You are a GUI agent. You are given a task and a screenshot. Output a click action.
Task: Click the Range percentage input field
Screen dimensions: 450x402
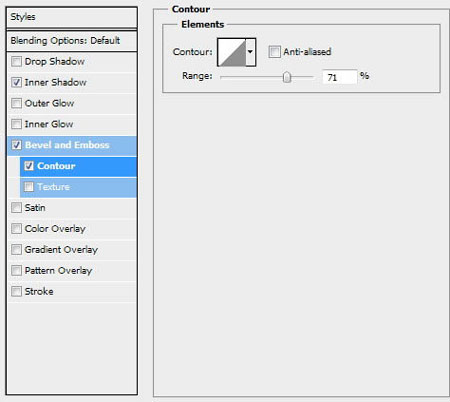coord(339,77)
